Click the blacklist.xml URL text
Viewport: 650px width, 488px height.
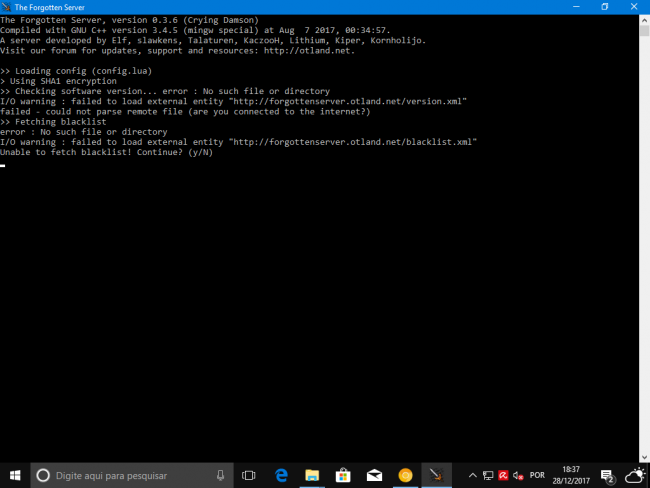click(352, 142)
